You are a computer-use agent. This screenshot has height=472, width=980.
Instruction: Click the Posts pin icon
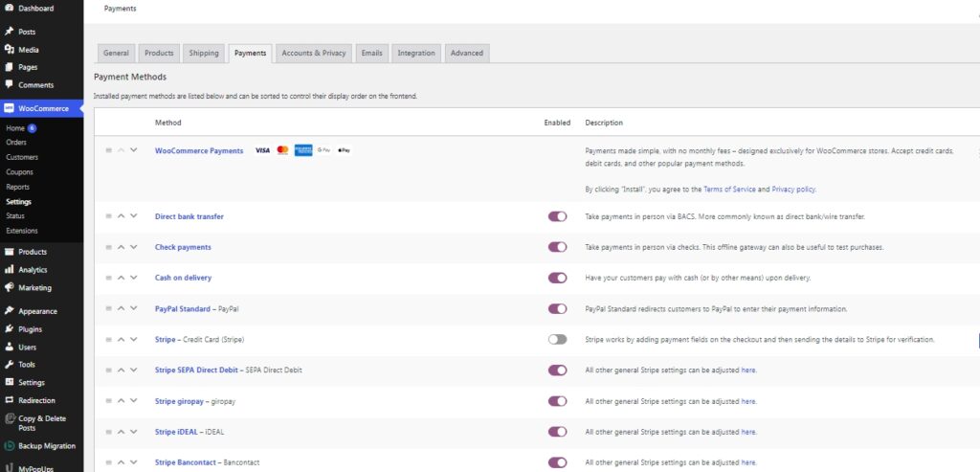[x=9, y=32]
